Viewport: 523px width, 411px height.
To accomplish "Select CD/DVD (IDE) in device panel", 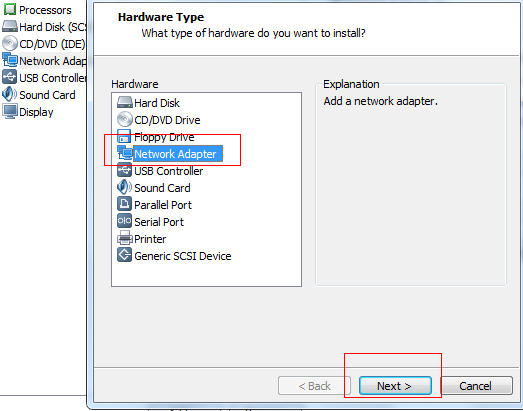I will point(52,44).
